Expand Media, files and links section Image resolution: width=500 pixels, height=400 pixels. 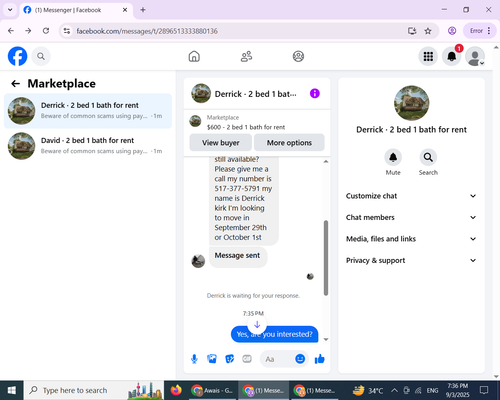tap(411, 239)
